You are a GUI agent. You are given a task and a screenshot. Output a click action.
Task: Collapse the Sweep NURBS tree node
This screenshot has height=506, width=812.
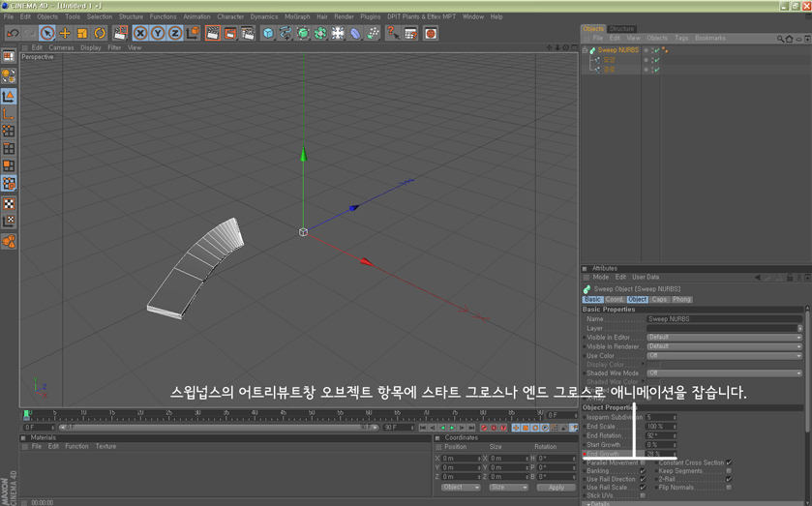[x=585, y=50]
